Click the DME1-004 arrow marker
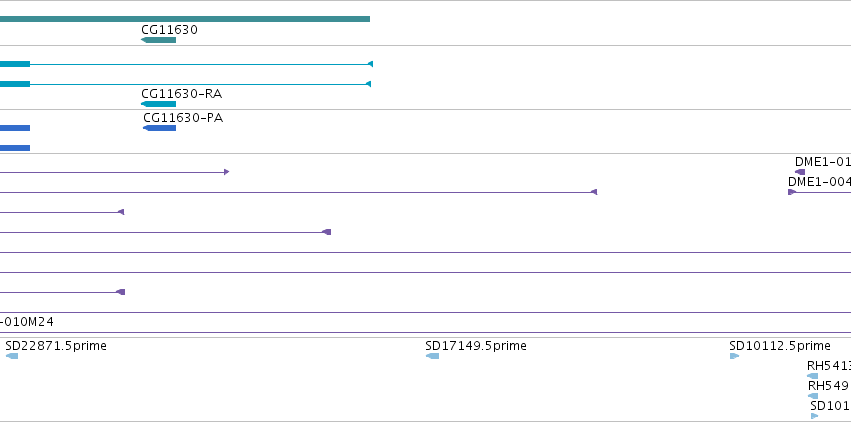Viewport: 851px width, 422px height. coord(792,192)
